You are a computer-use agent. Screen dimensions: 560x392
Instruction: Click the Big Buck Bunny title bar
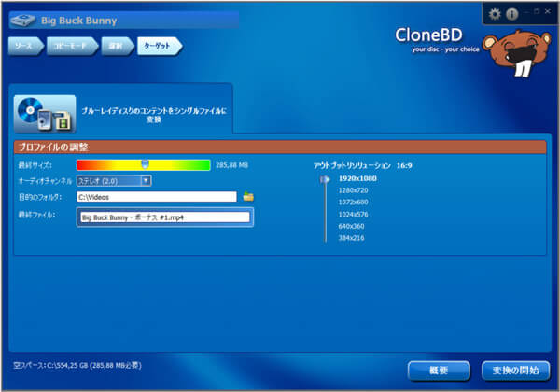tap(124, 21)
